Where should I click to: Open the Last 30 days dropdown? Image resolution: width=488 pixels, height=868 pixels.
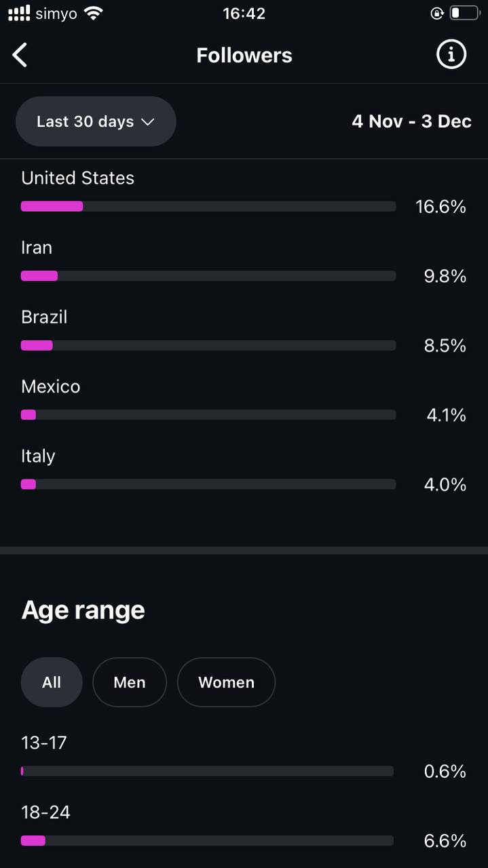tap(96, 121)
